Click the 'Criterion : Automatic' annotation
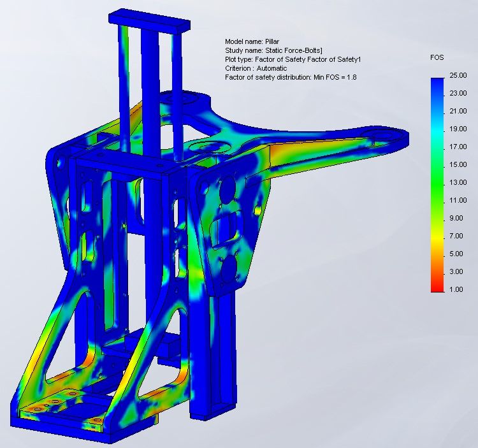 [256, 68]
